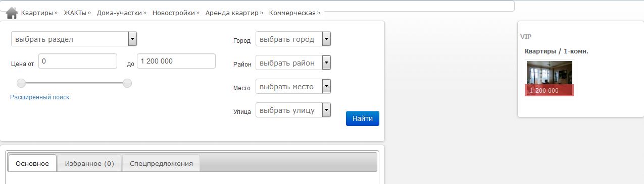Screen dimensions: 644x184
Task: Expand the выбрать улицу dropdown
Action: [293, 110]
